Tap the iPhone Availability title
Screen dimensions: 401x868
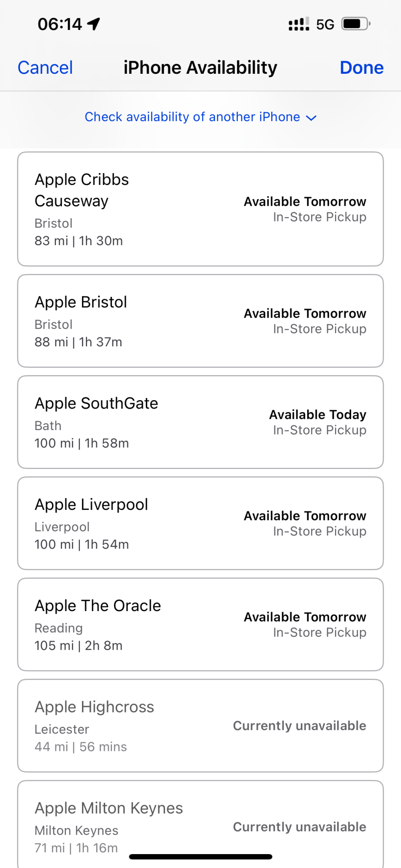[200, 68]
